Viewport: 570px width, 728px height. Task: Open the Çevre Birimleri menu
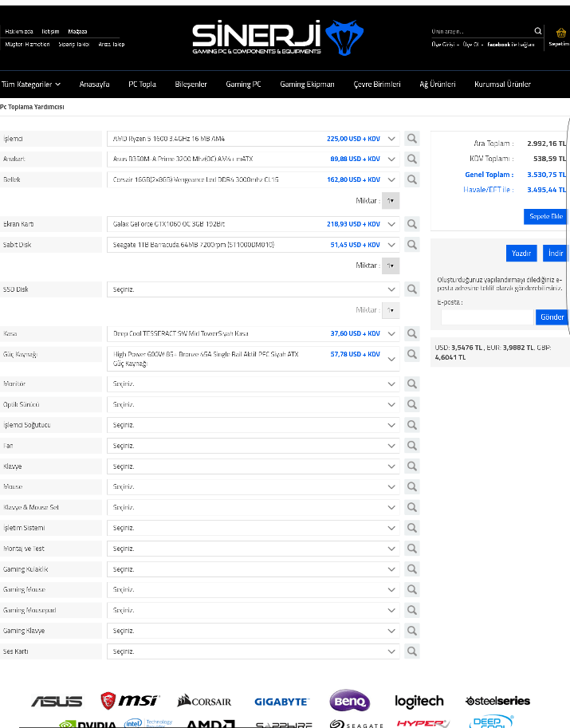(377, 84)
